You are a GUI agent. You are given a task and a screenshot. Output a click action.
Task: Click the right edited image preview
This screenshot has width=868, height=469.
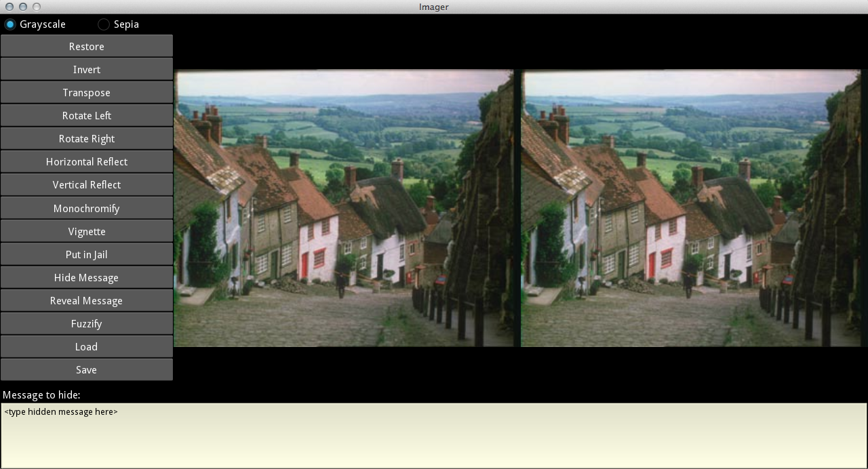pyautogui.click(x=690, y=209)
